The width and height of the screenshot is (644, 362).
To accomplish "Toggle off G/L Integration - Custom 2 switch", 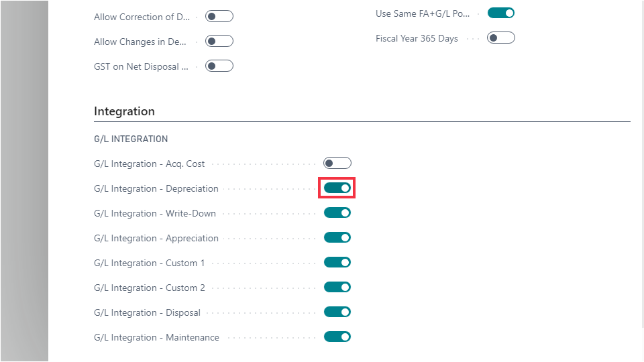I will (x=337, y=288).
